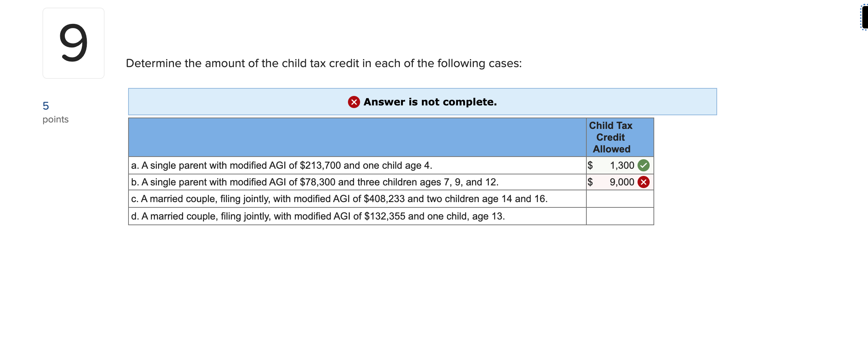Click the X icon in the error banner

[354, 102]
